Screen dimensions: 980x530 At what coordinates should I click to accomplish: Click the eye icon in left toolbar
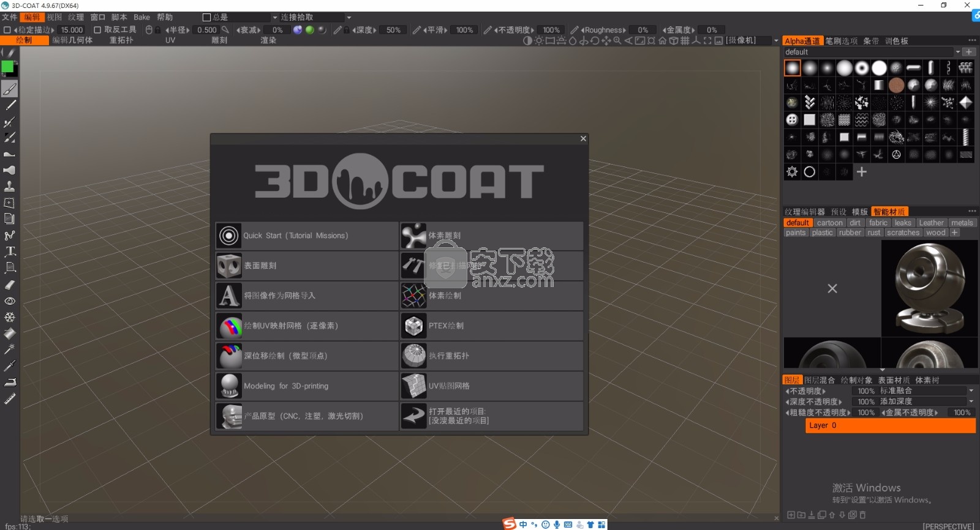(10, 301)
